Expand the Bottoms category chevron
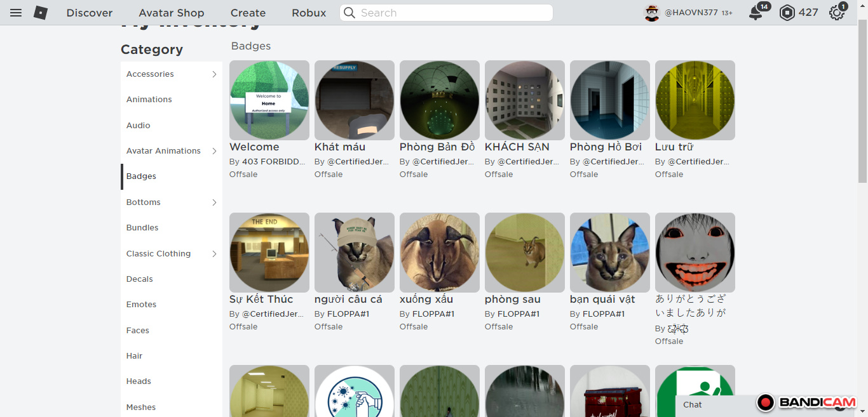Image resolution: width=868 pixels, height=417 pixels. (x=214, y=202)
